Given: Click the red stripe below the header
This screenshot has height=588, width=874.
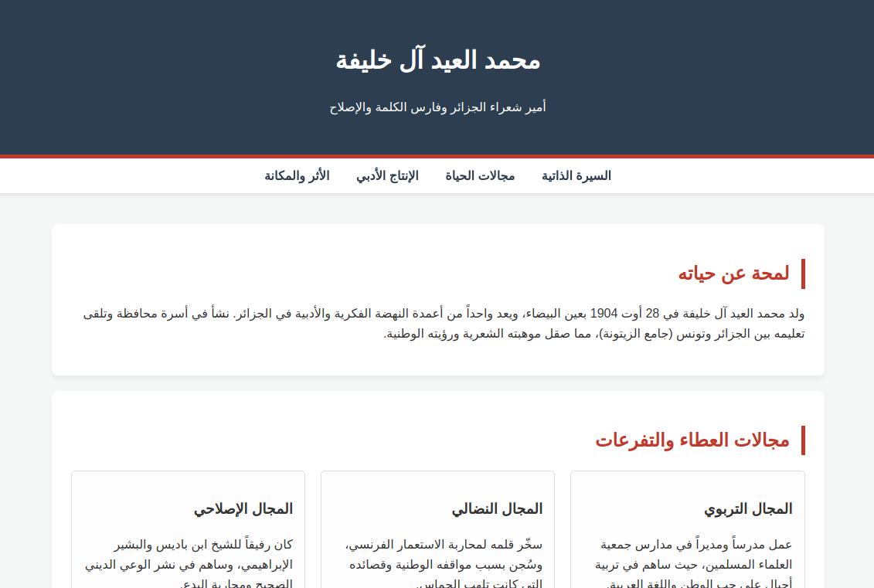Looking at the screenshot, I should pos(437,156).
